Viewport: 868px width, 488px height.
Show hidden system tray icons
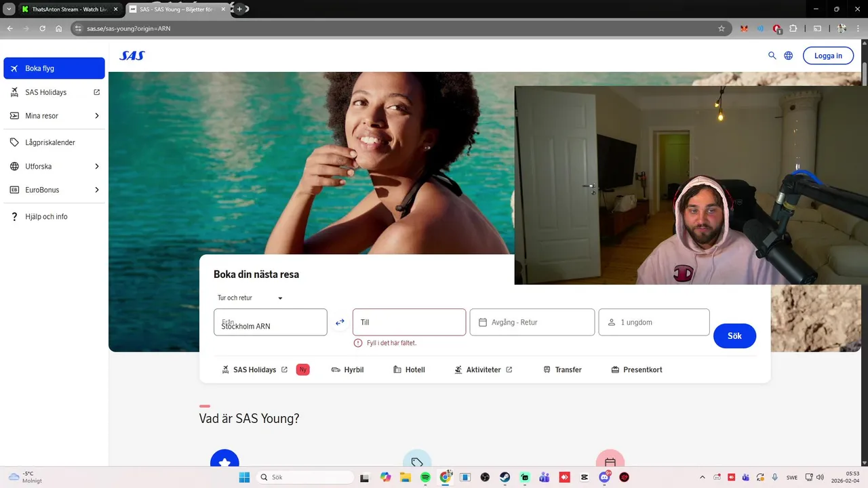702,477
